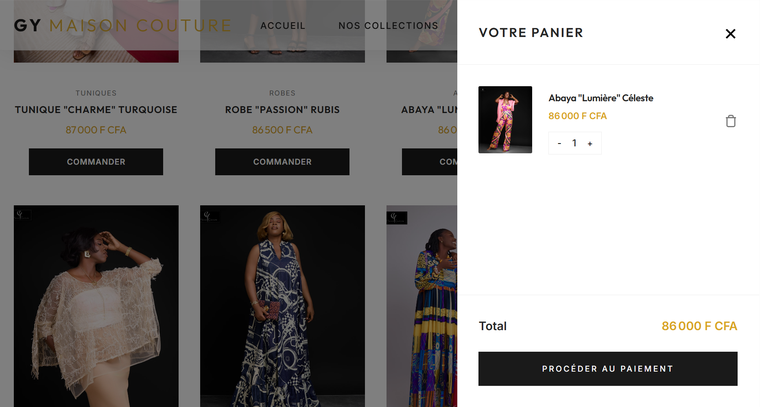The height and width of the screenshot is (407, 760).
Task: Open the Nos Collections menu item
Action: pos(388,26)
